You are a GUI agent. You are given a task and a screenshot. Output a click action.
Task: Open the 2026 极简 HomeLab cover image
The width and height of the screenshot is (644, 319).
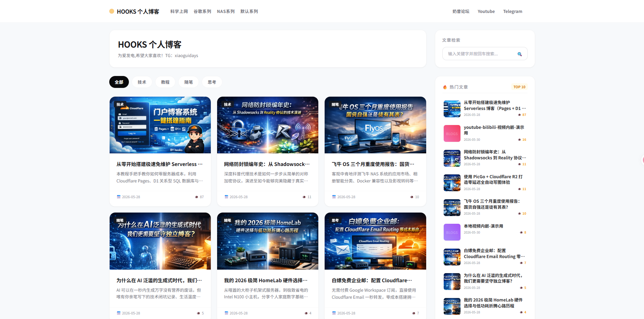268,241
